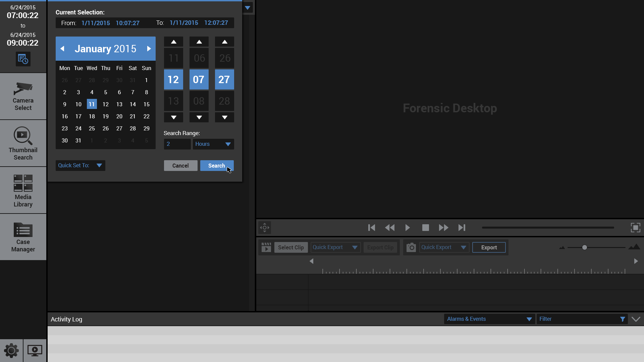Click the snapshot camera icon

click(411, 247)
